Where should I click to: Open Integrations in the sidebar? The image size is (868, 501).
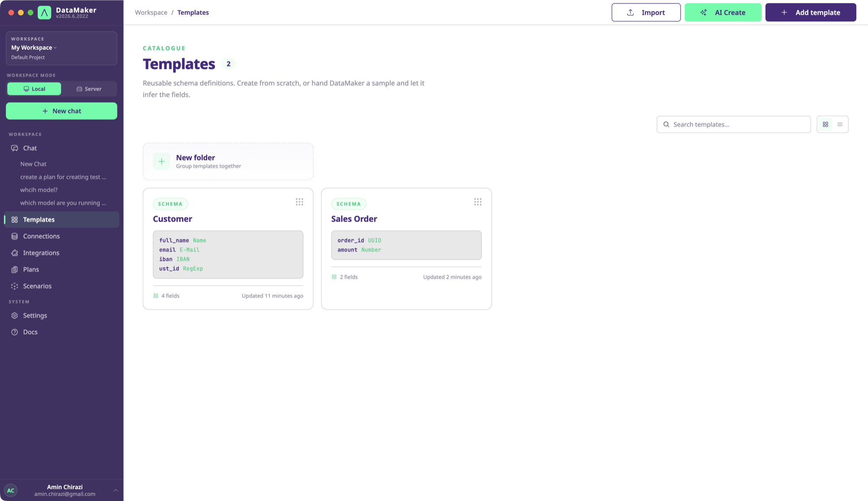[x=62, y=253]
